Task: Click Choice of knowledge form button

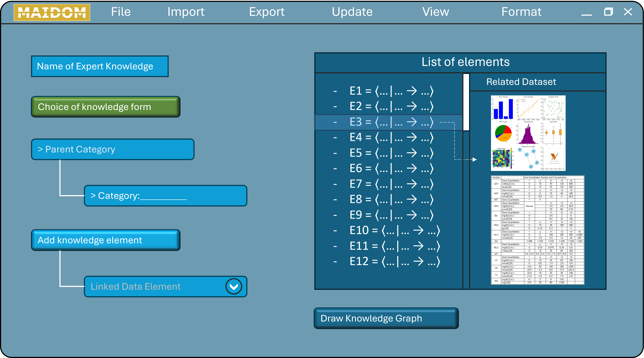Action: click(x=106, y=107)
